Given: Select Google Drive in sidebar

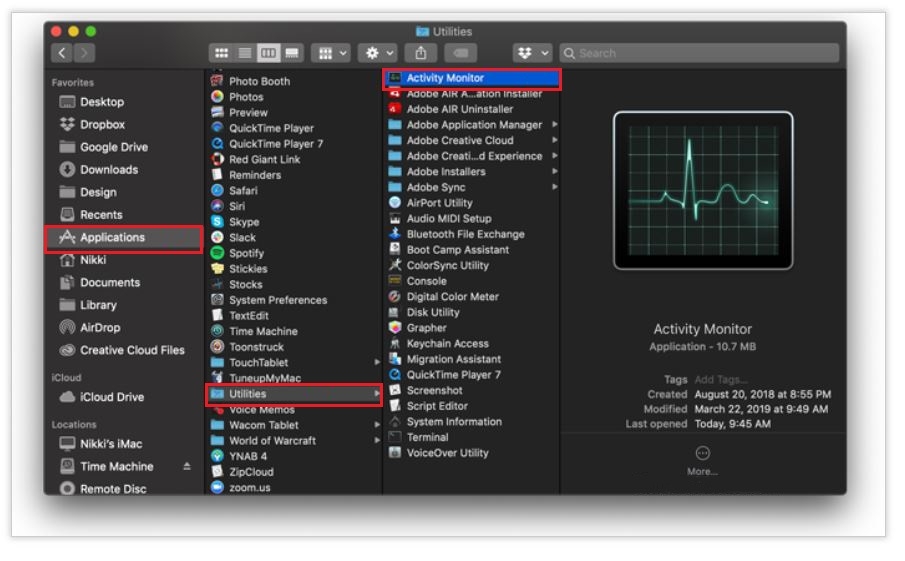Looking at the screenshot, I should click(x=114, y=147).
